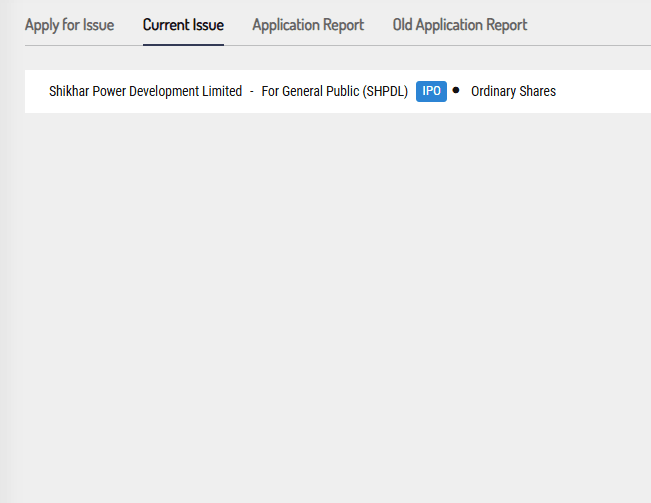Viewport: 651px width, 503px height.
Task: Click the SHPDL symbol in parentheses
Action: tap(385, 91)
